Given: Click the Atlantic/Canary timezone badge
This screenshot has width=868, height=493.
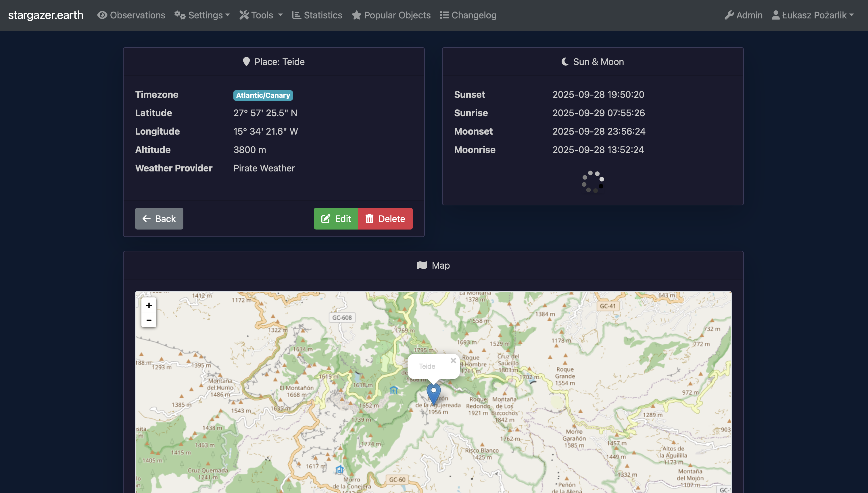Looking at the screenshot, I should point(263,95).
